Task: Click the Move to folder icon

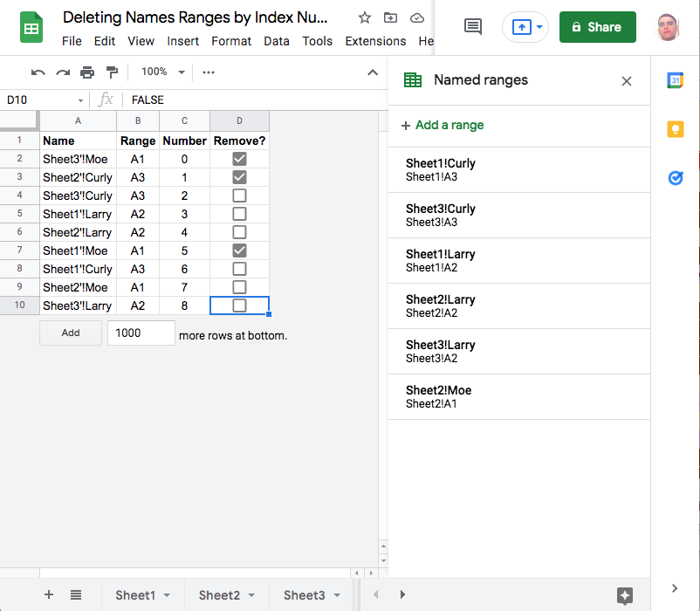Action: point(390,17)
